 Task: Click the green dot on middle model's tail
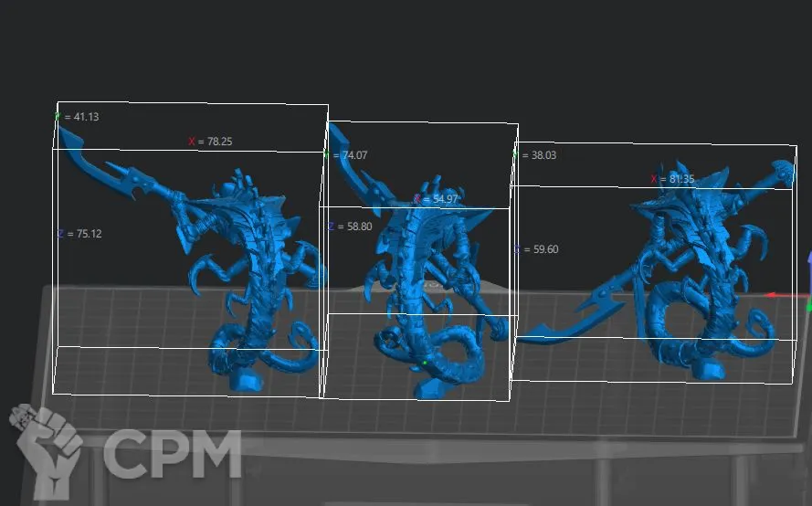click(426, 364)
